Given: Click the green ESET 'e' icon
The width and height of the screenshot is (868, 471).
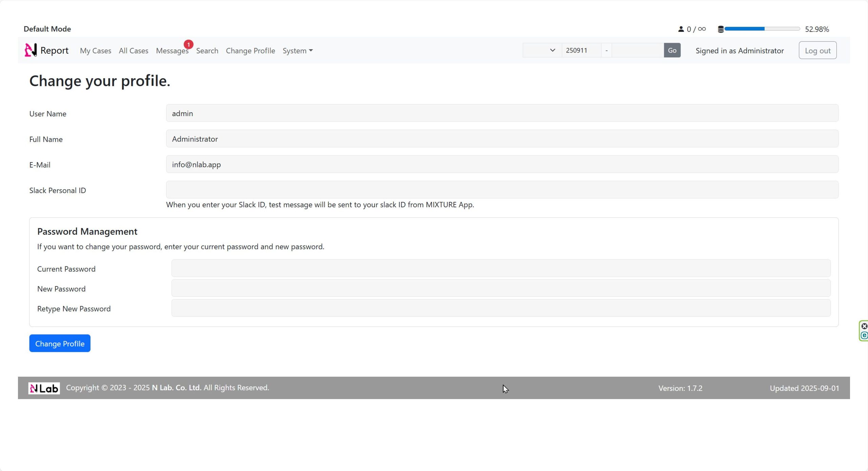Looking at the screenshot, I should coord(864,336).
